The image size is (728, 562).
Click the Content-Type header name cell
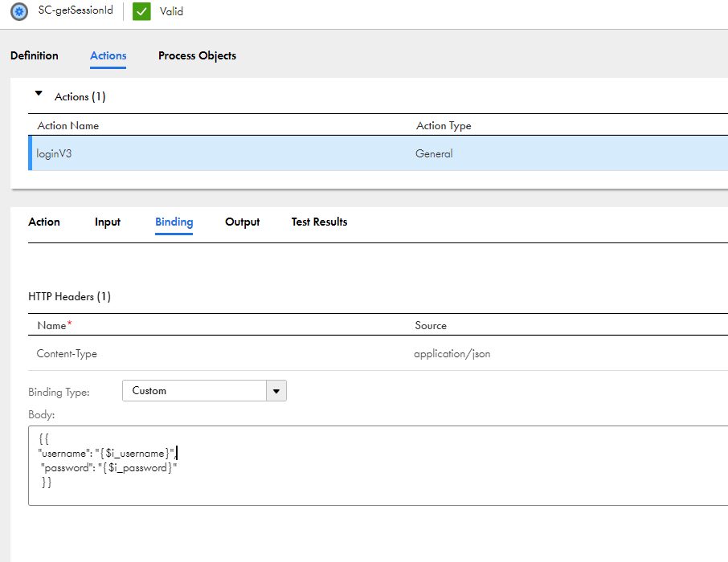[67, 353]
